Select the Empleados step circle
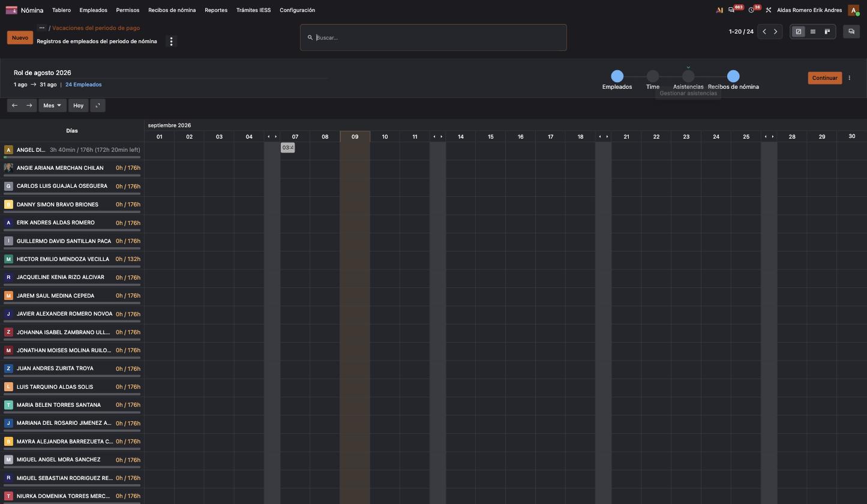The height and width of the screenshot is (504, 867). click(x=617, y=76)
